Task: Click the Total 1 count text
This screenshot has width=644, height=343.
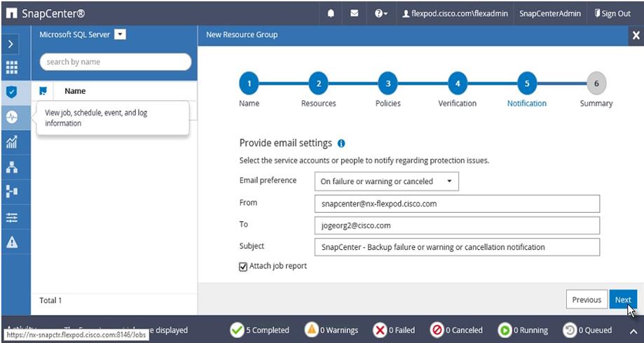Action: (x=50, y=300)
